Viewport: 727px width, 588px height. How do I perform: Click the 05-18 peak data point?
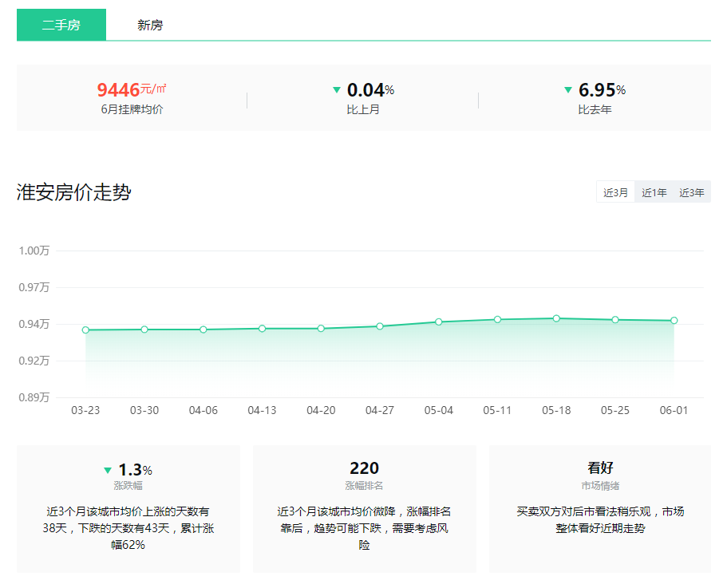(556, 318)
